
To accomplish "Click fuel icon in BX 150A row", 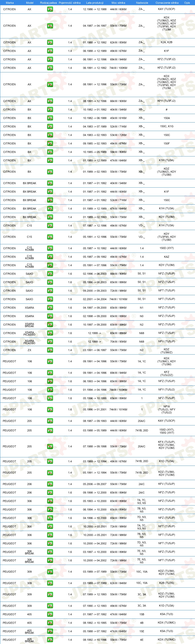I will pos(50,118).
